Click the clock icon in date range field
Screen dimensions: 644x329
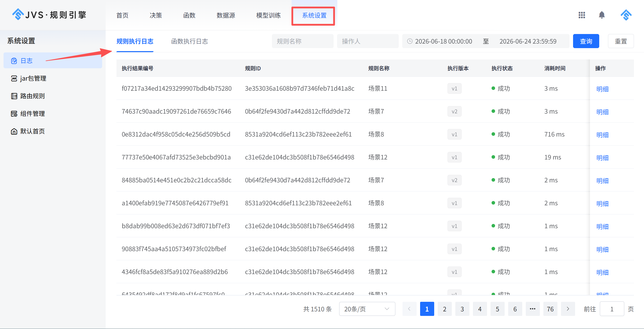tap(410, 41)
